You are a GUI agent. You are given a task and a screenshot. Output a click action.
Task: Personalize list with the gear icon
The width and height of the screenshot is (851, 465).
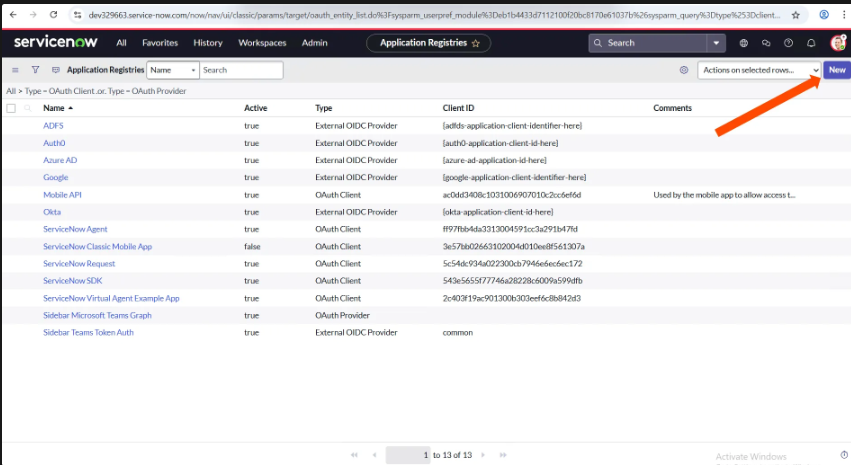pos(684,70)
